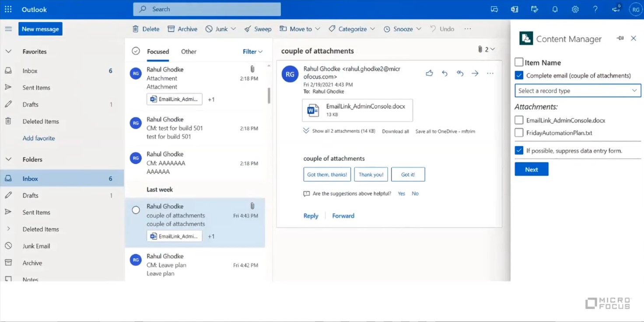Uncheck If possible, suppress data entry form
Image resolution: width=644 pixels, height=322 pixels.
[519, 150]
